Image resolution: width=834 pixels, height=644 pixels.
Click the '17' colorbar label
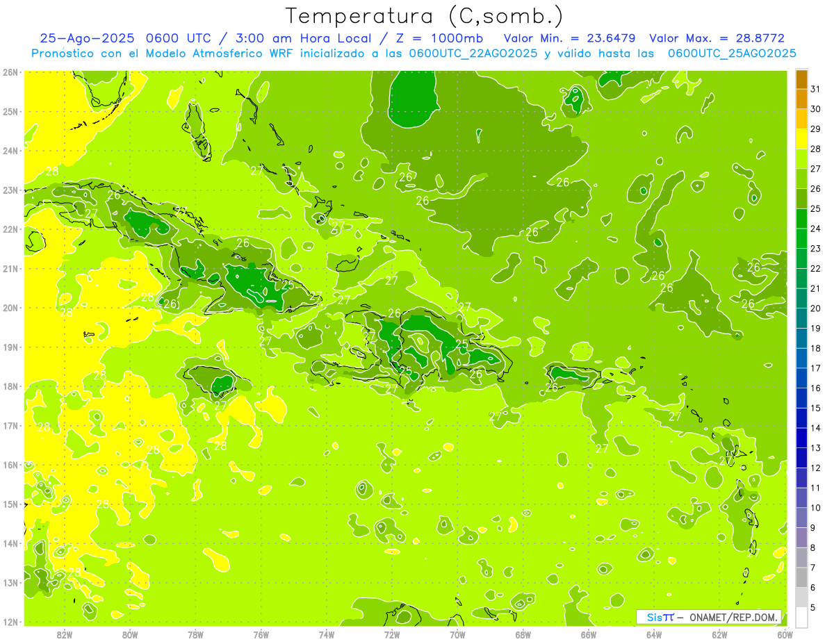tap(816, 368)
